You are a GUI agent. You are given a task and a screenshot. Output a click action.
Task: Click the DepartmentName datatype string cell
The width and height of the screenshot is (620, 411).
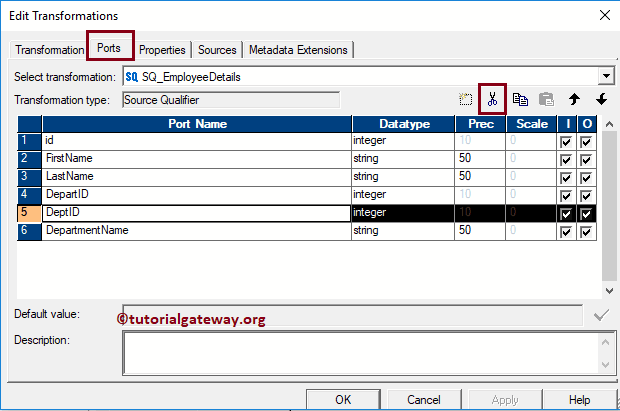[403, 231]
